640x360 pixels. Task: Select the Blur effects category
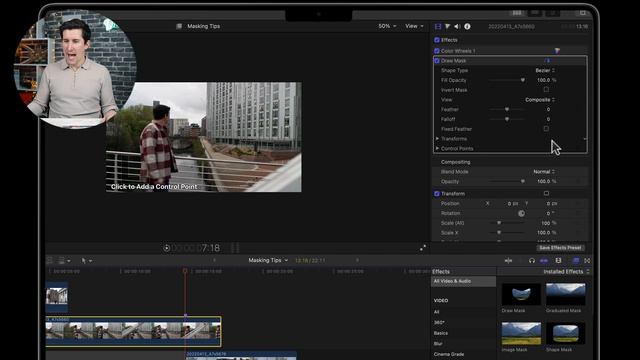pyautogui.click(x=438, y=344)
